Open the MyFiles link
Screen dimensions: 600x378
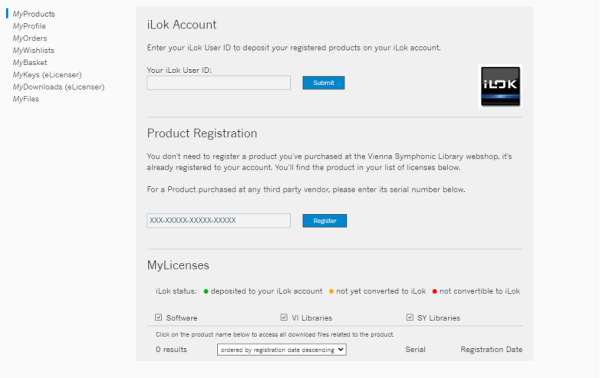click(26, 99)
